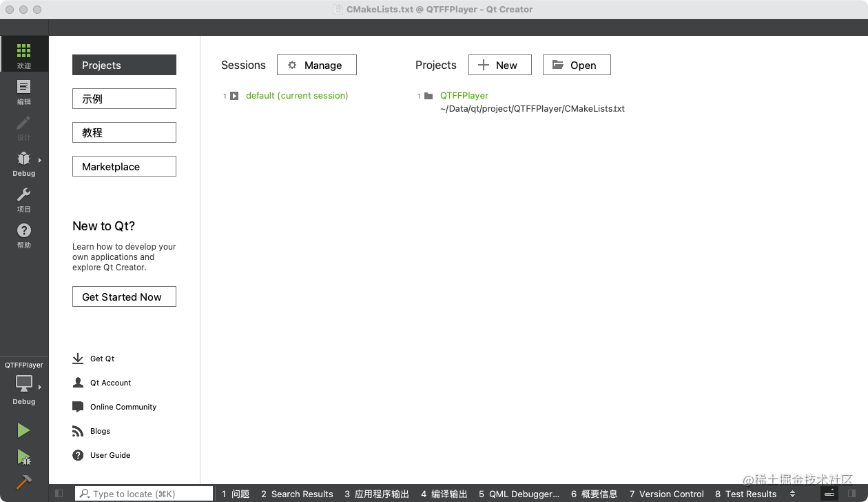Click the Type to locate input field

(x=144, y=494)
